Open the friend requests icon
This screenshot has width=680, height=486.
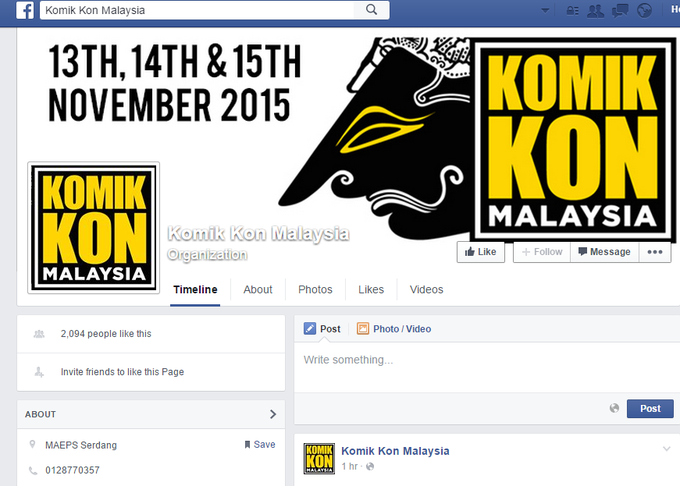(595, 10)
